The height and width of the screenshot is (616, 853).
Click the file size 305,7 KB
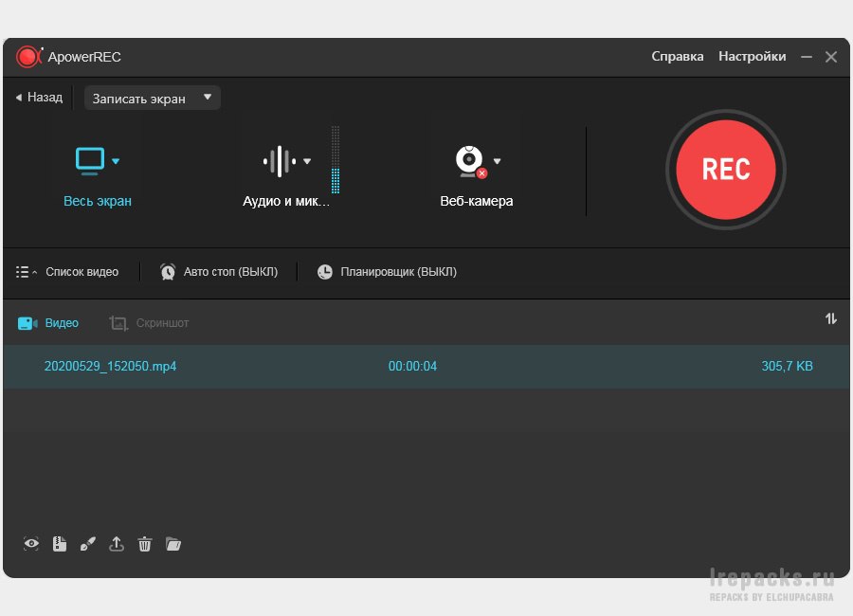coord(788,366)
